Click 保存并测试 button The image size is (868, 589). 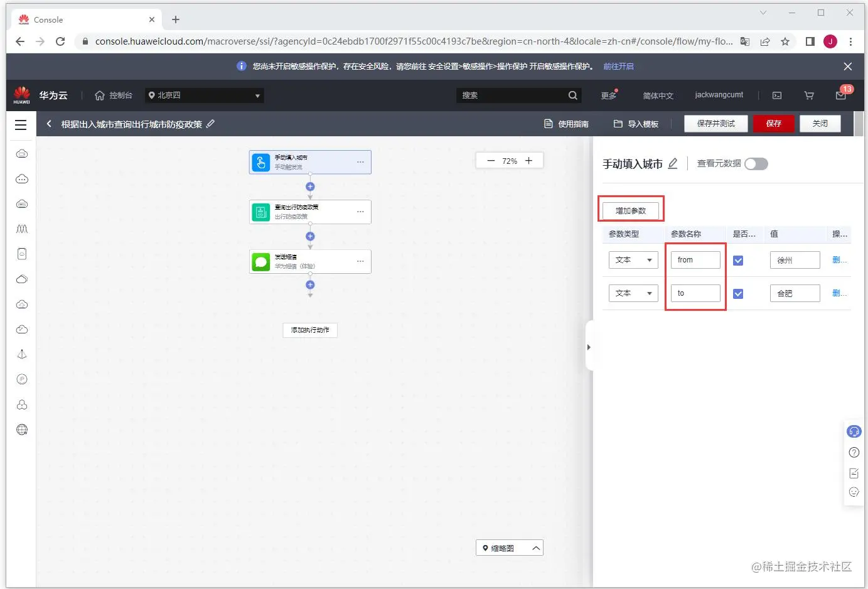(715, 124)
